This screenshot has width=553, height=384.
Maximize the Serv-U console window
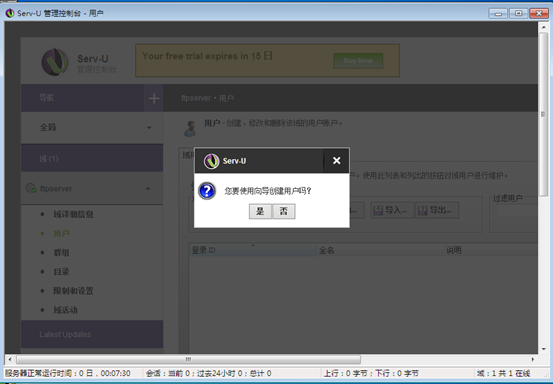point(518,13)
